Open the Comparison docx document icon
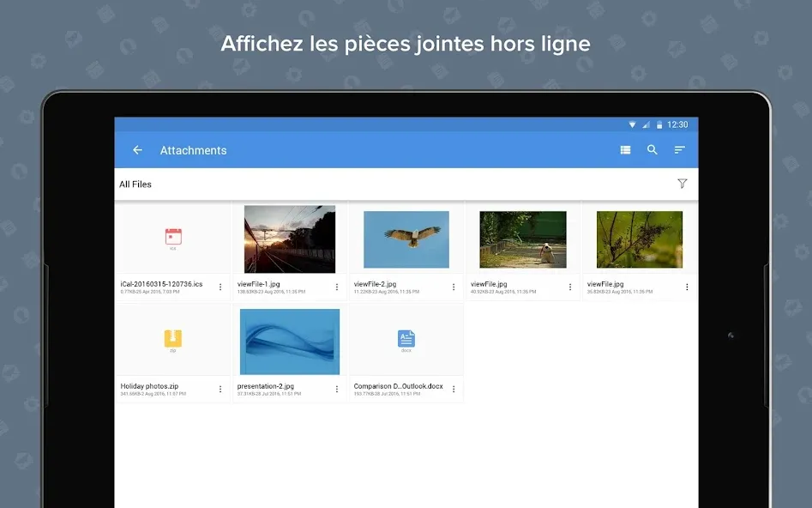The width and height of the screenshot is (812, 508). coord(406,338)
